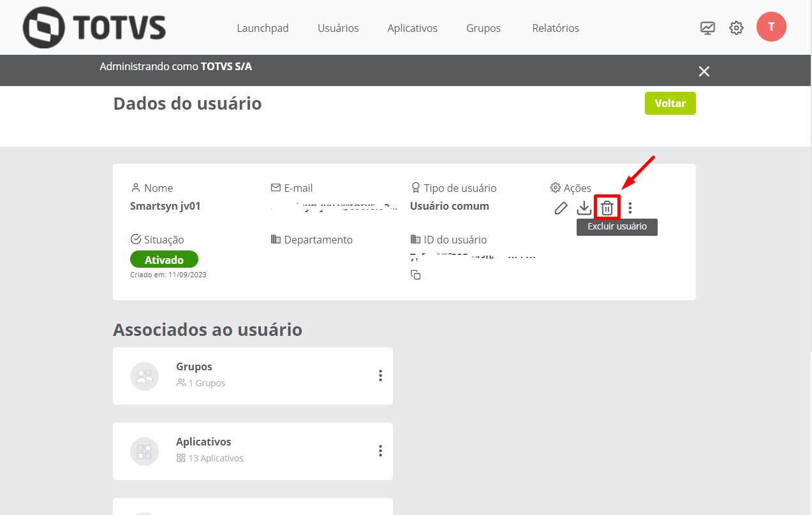Open the user avatar T menu
Viewport: 812px width, 515px height.
[771, 27]
